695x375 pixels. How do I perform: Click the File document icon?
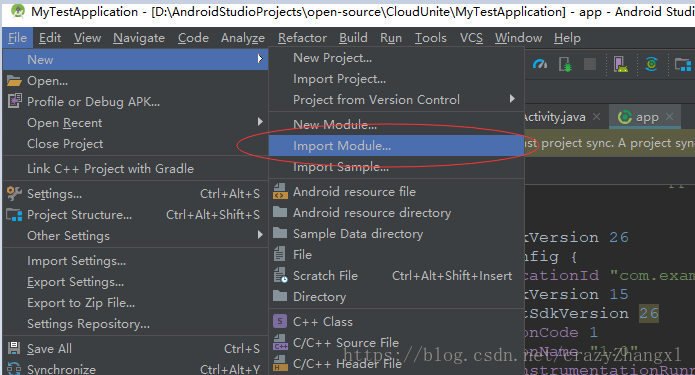point(279,254)
